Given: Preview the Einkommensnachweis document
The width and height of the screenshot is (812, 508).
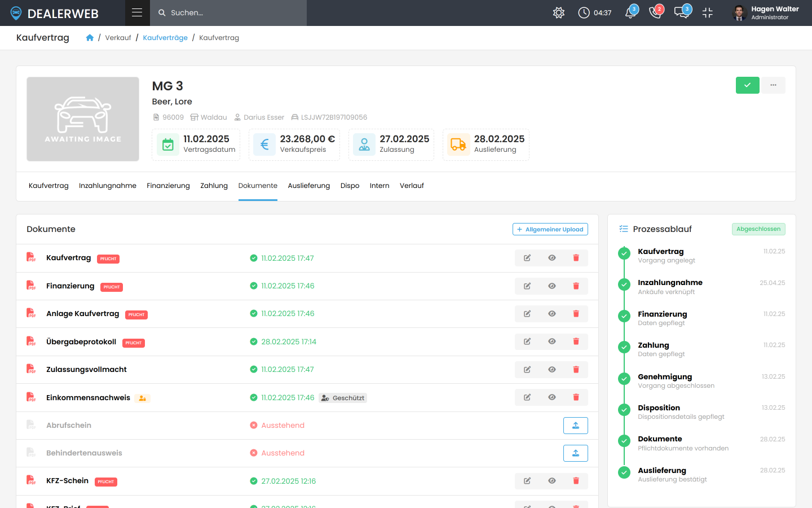Looking at the screenshot, I should point(552,397).
